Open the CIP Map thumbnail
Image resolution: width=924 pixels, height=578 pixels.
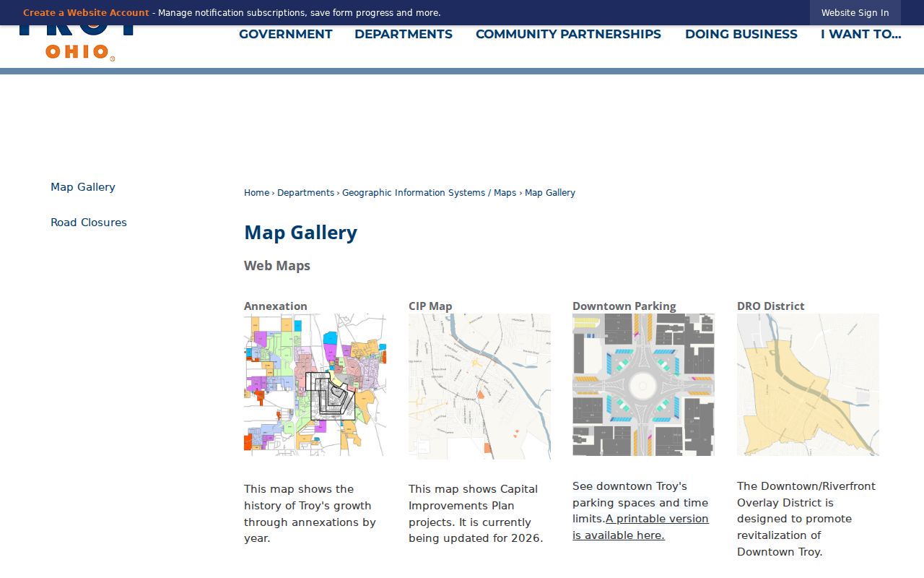[x=479, y=387]
